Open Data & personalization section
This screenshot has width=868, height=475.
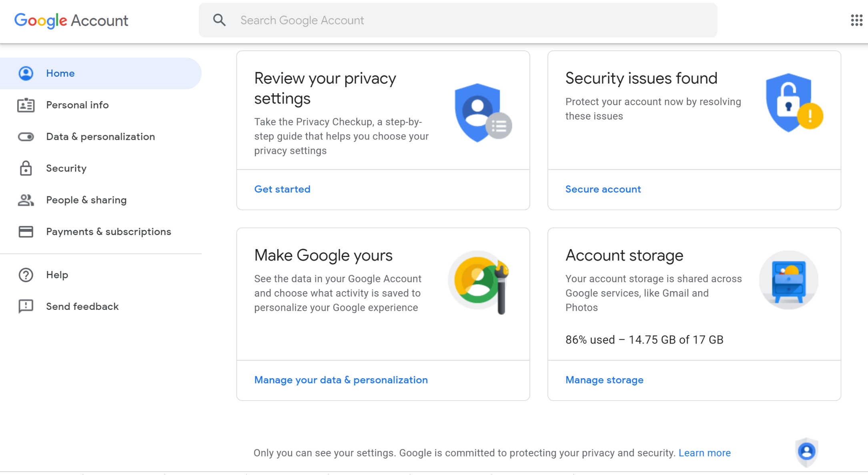(x=100, y=137)
